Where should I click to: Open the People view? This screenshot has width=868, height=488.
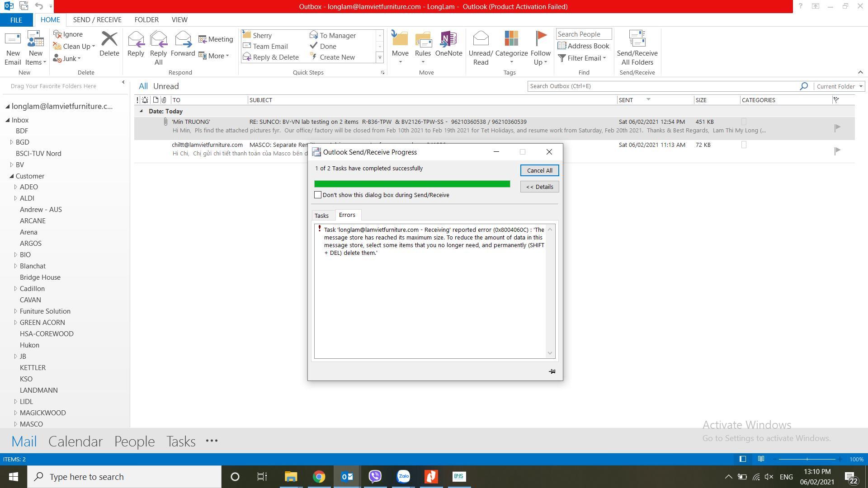pos(134,441)
